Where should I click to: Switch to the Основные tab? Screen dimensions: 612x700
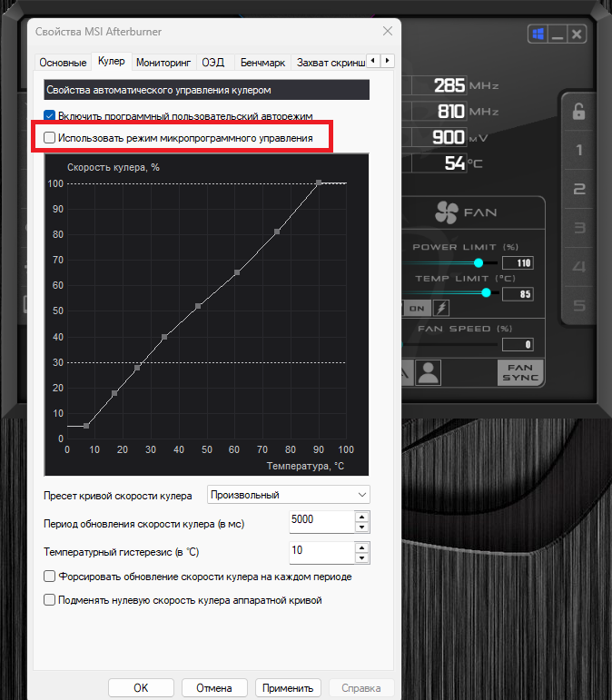(x=63, y=63)
